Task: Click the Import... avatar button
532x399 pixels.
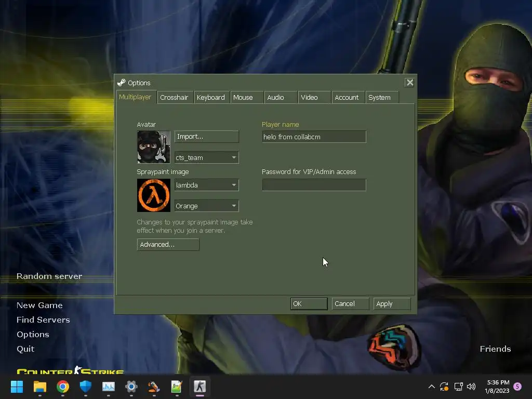Action: [207, 137]
